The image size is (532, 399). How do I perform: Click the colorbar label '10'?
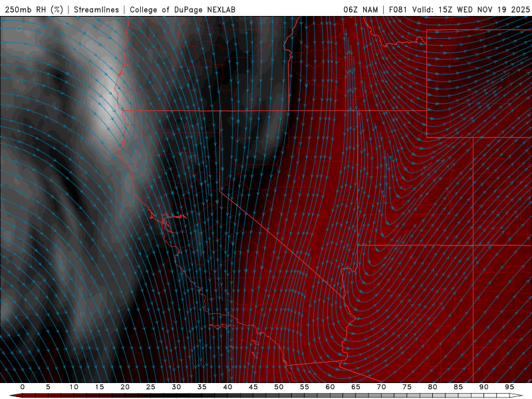point(74,387)
